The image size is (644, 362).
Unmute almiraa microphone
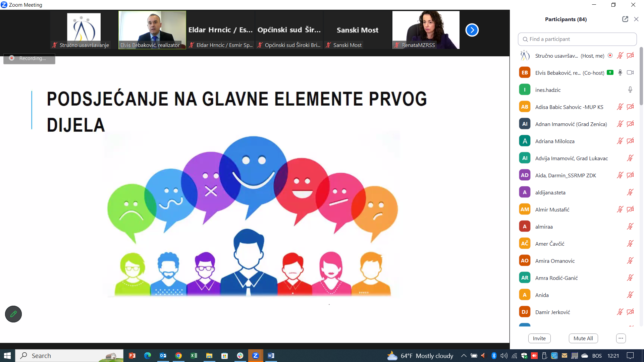[630, 226]
